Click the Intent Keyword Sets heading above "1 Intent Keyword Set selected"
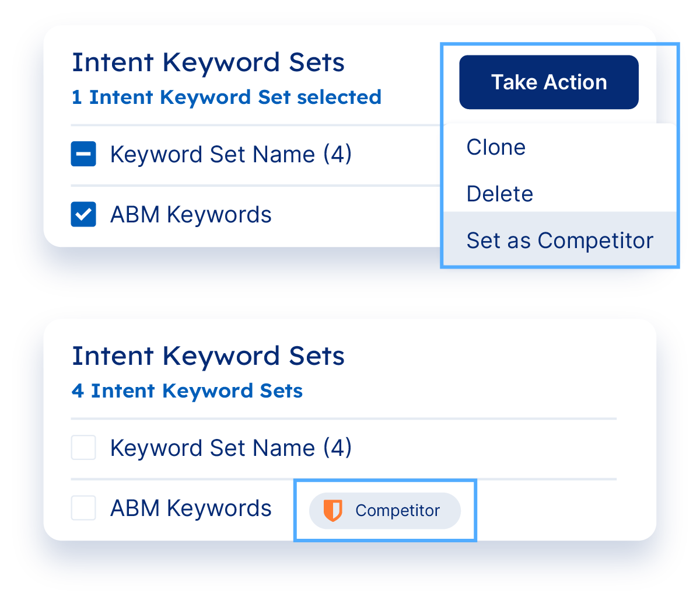This screenshot has width=700, height=603. [x=208, y=62]
